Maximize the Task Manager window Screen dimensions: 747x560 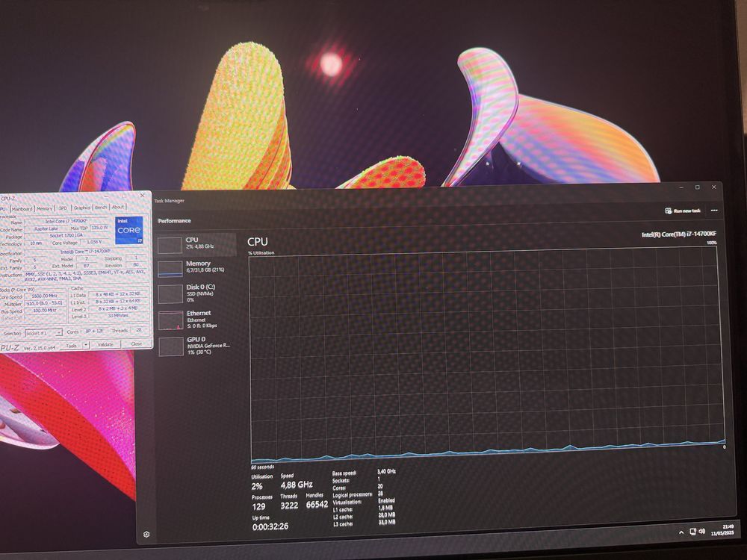point(698,187)
